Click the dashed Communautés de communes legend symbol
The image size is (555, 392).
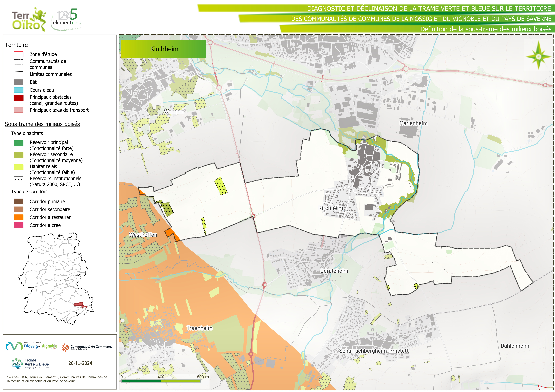[18, 62]
